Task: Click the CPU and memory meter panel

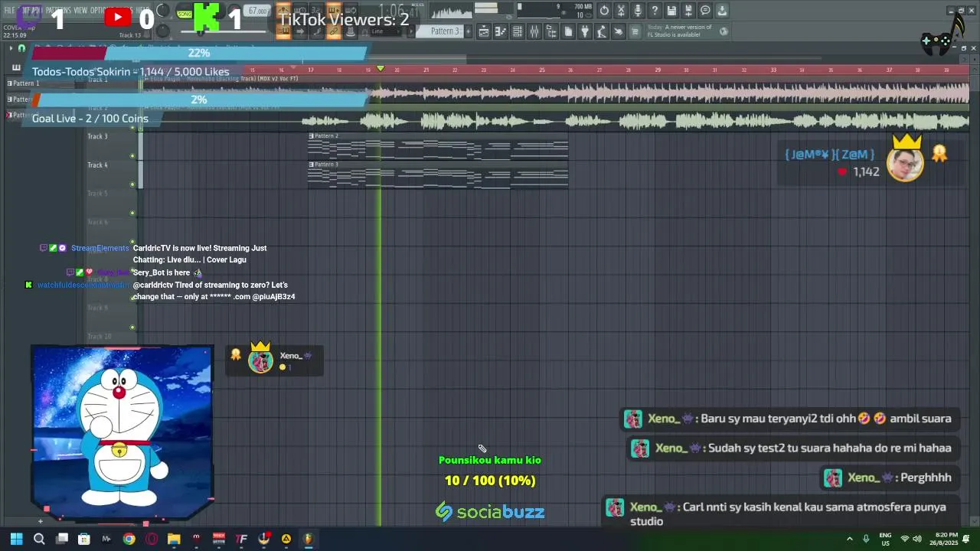Action: [x=555, y=11]
